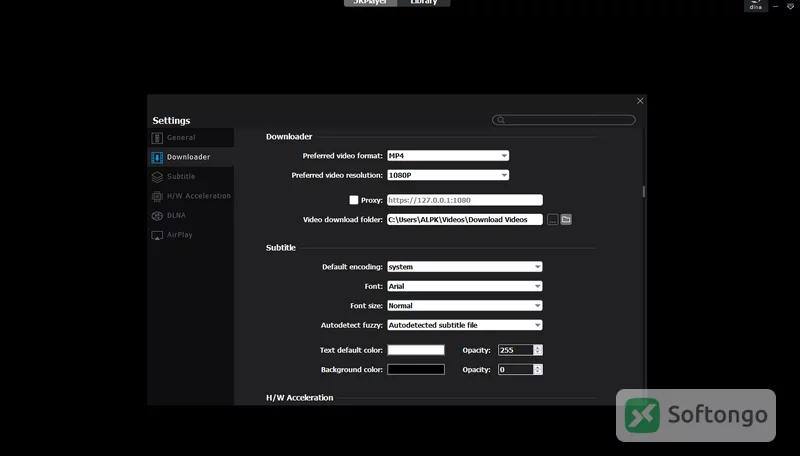This screenshot has height=456, width=800.
Task: Click the Video download folder path field
Action: click(465, 219)
